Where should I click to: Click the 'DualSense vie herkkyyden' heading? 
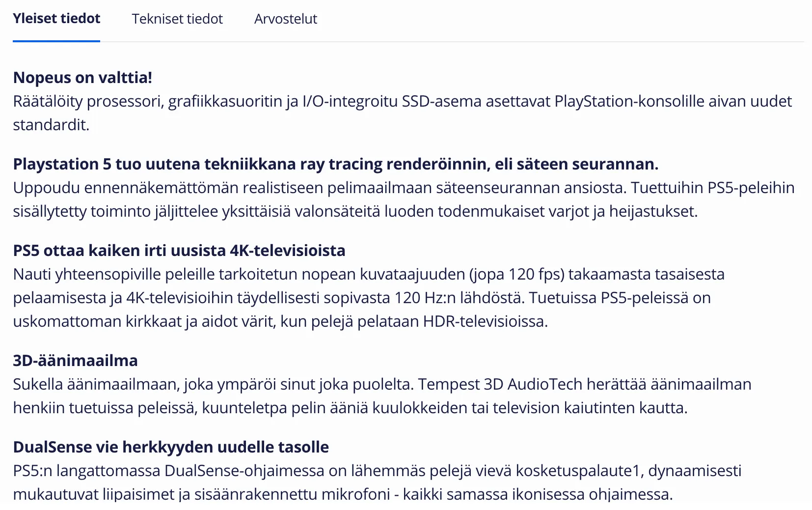pos(170,447)
